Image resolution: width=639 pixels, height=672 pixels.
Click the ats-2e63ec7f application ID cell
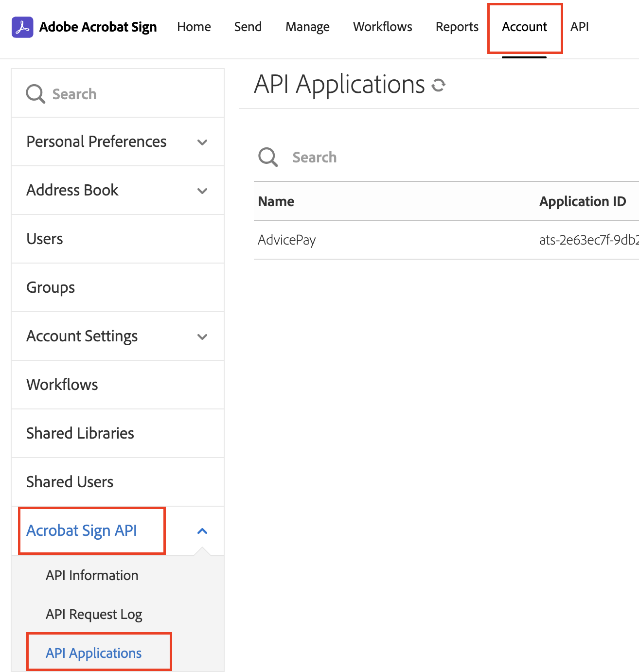[x=589, y=240]
